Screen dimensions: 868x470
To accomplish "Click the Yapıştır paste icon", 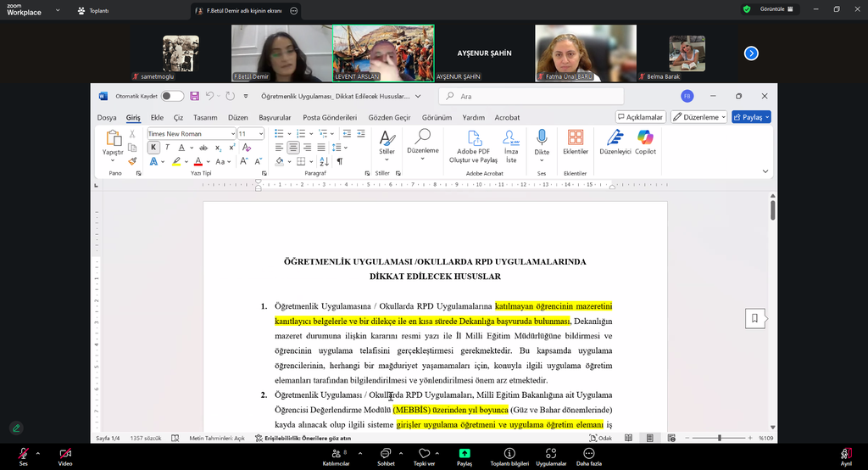I will point(113,141).
